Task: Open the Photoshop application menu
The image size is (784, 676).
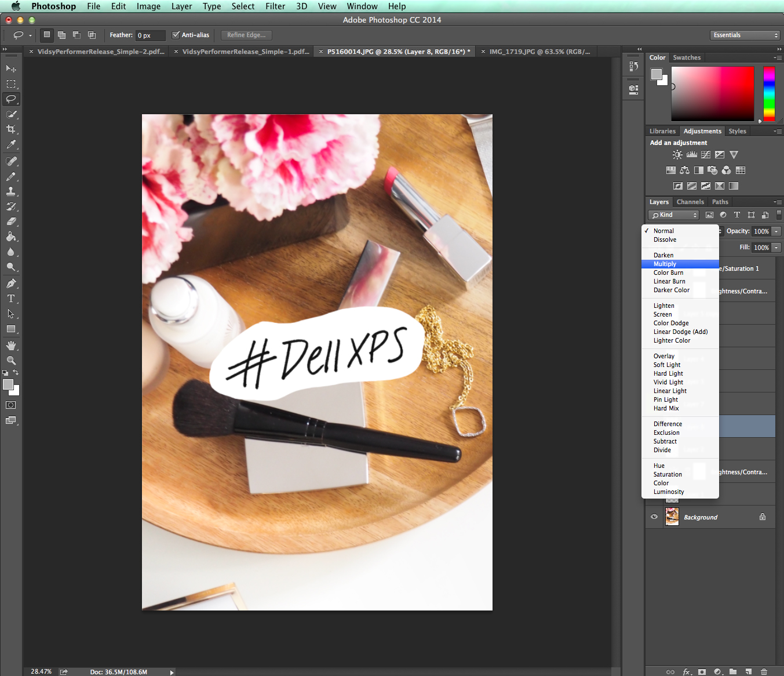Action: [53, 6]
